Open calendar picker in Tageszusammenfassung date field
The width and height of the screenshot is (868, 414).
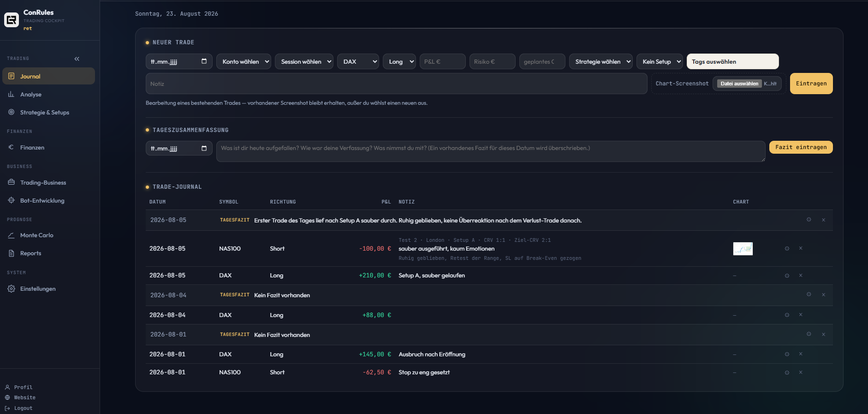coord(204,148)
